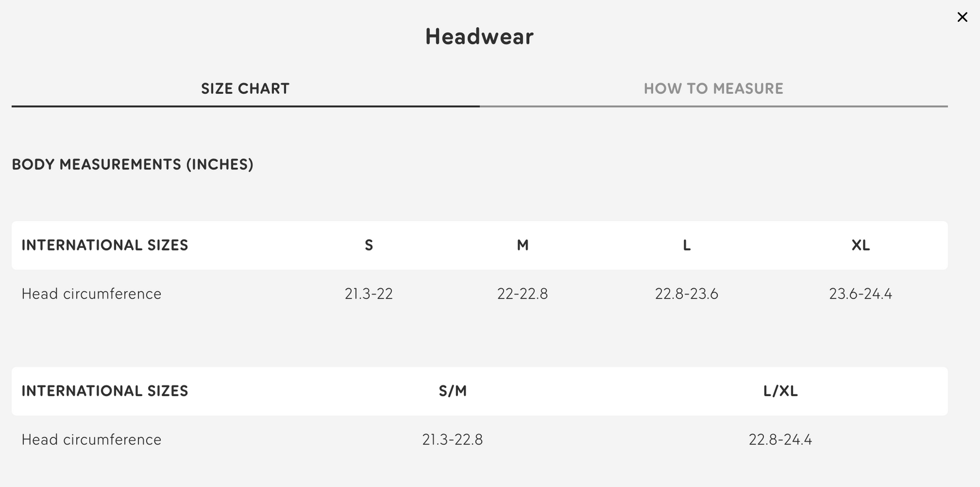Open the How to Measure tab
Viewport: 980px width, 487px height.
pyautogui.click(x=713, y=89)
